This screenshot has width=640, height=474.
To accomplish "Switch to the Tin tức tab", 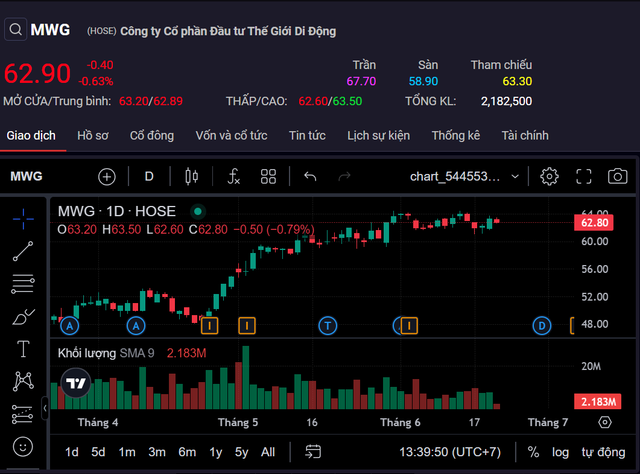I will pyautogui.click(x=307, y=135).
